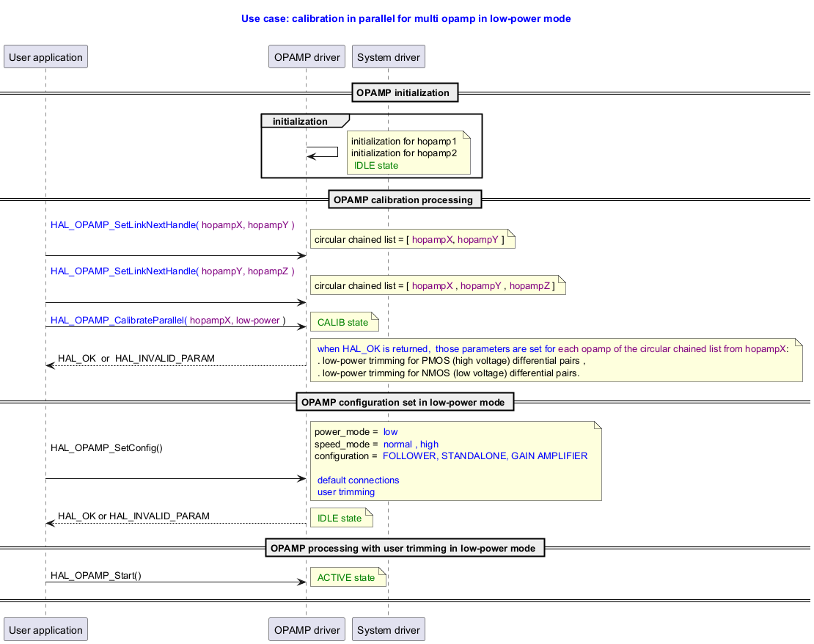814x644 pixels.
Task: Click the diagram title about parallel calibration
Action: click(406, 18)
